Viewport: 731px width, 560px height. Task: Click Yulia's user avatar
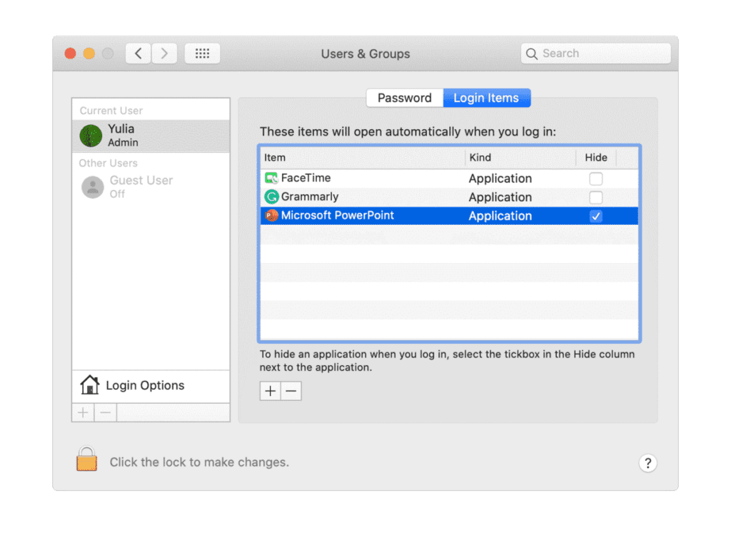tap(91, 136)
